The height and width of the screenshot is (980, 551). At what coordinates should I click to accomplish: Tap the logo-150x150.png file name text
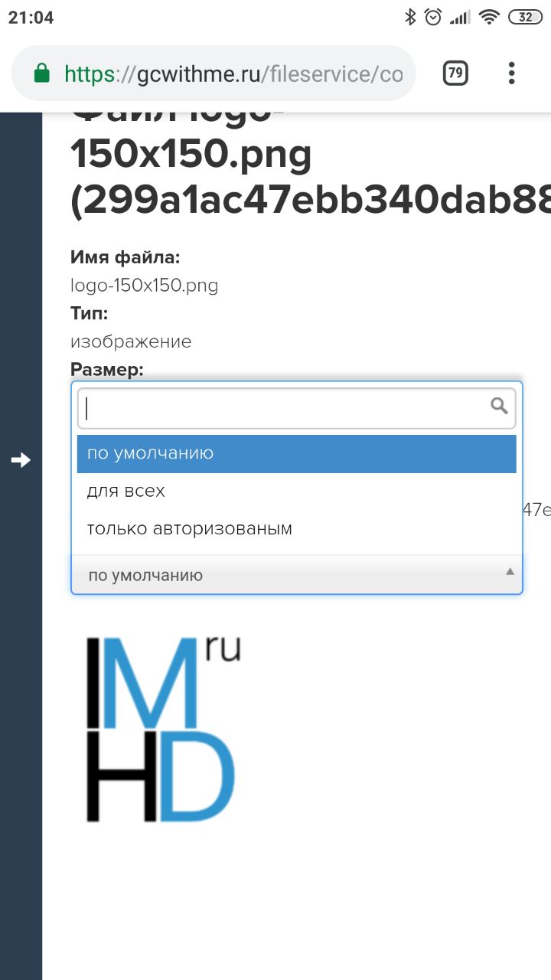click(145, 286)
